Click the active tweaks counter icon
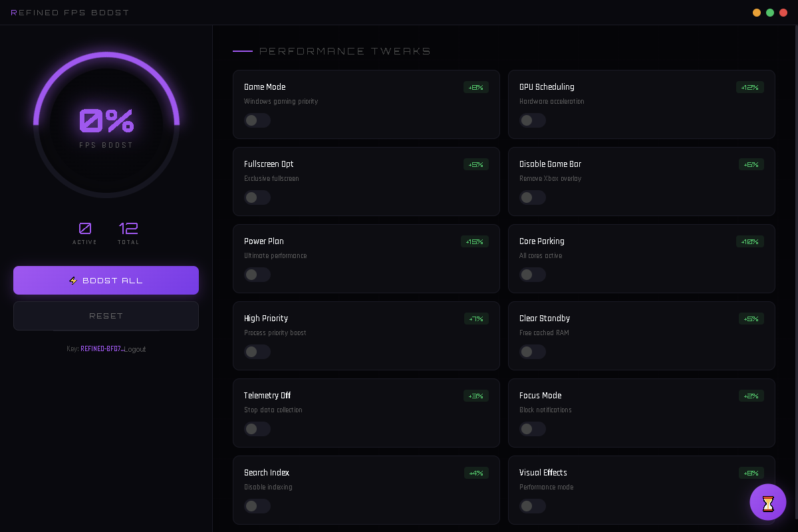The height and width of the screenshot is (532, 798). click(x=85, y=229)
